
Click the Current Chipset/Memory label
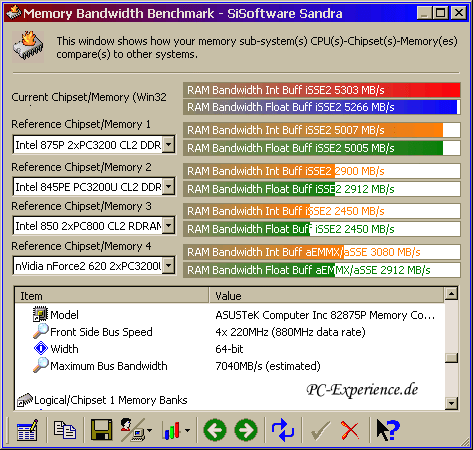coord(89,97)
